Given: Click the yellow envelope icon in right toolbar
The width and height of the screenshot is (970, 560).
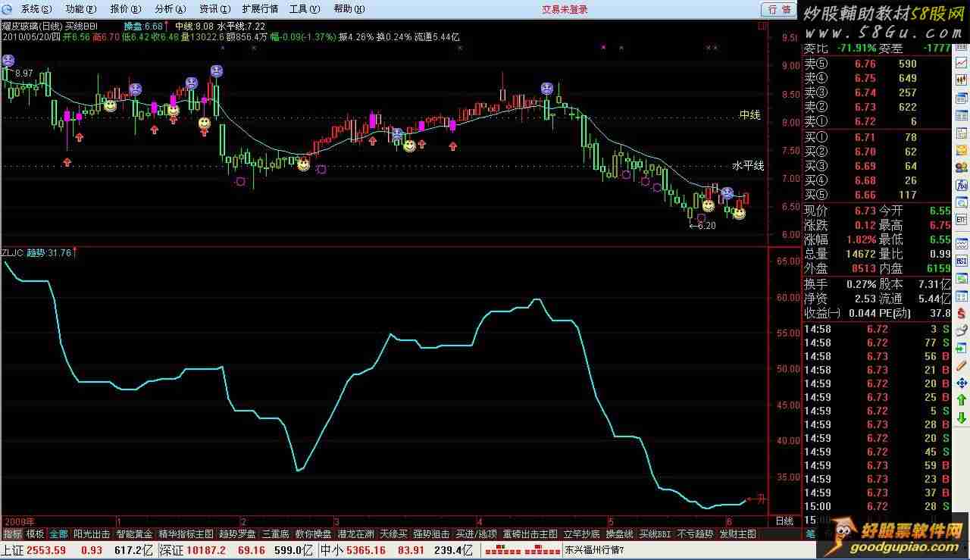Looking at the screenshot, I should [x=961, y=151].
